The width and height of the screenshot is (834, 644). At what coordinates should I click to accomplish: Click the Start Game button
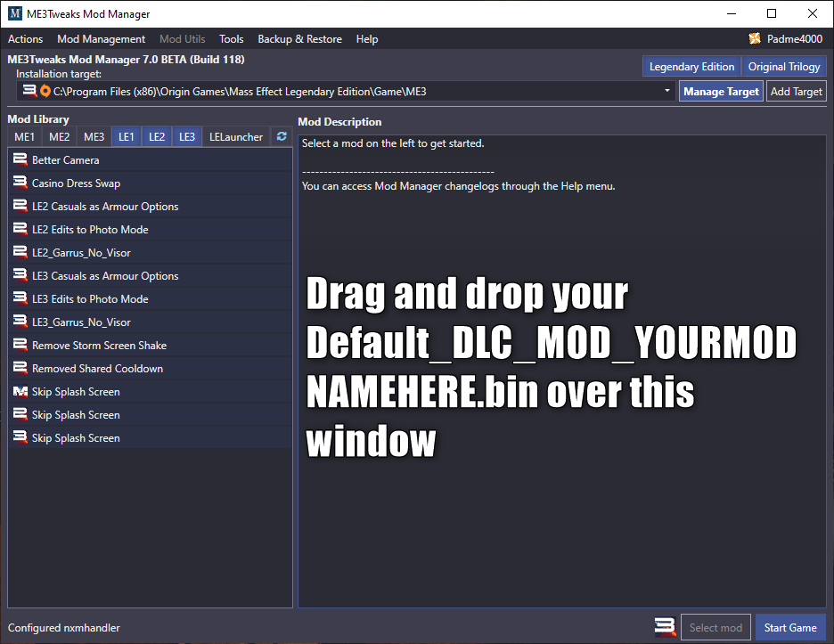click(x=790, y=627)
